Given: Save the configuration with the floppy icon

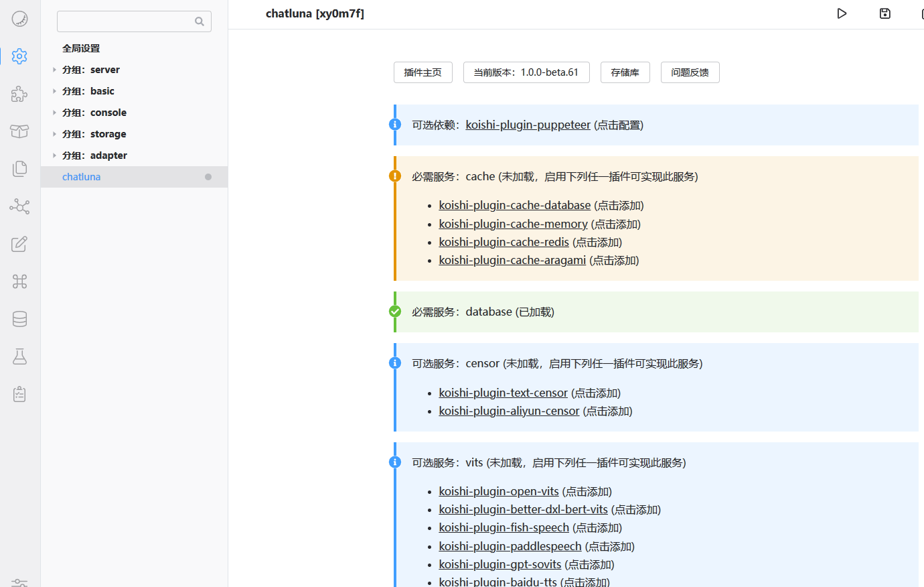Looking at the screenshot, I should 884,13.
